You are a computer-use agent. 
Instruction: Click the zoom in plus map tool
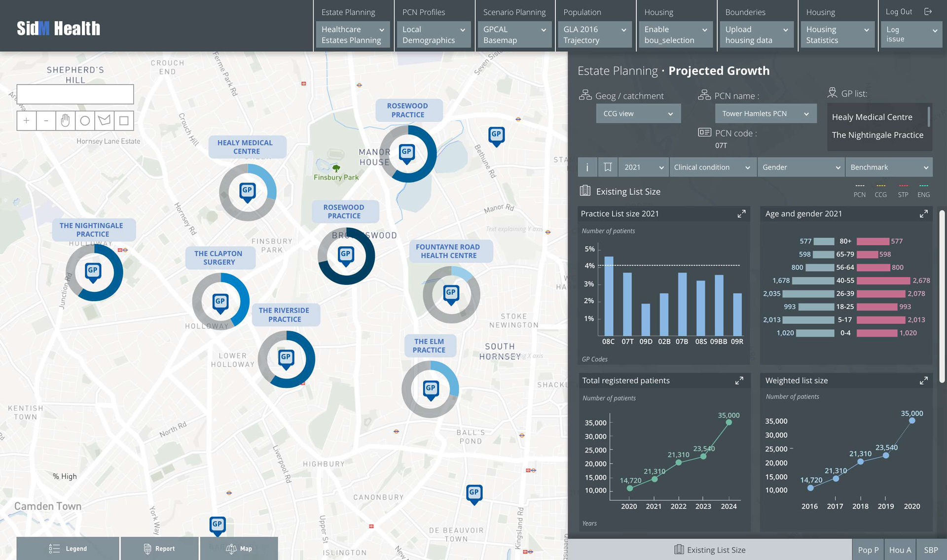point(26,121)
